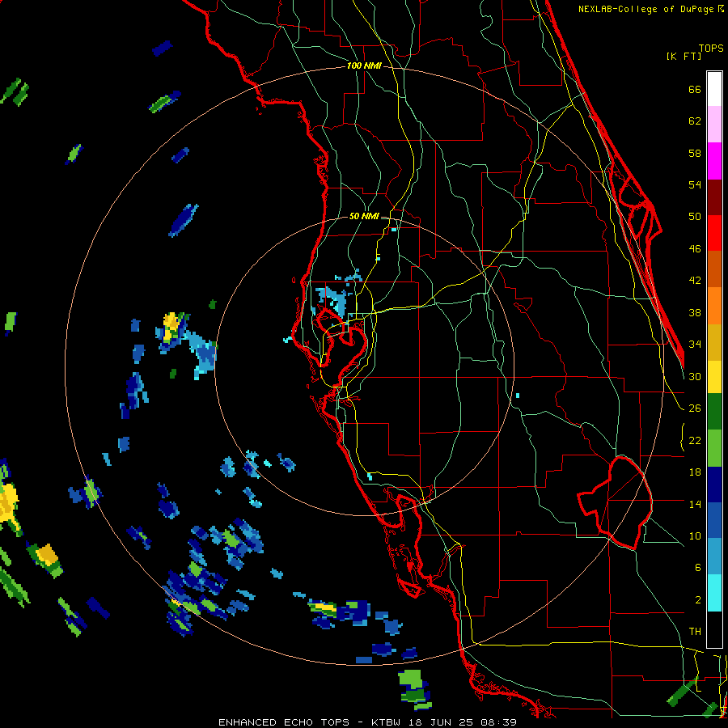Image resolution: width=728 pixels, height=728 pixels.
Task: Pick the dark red (maroon) legend swatch
Action: coord(714,197)
